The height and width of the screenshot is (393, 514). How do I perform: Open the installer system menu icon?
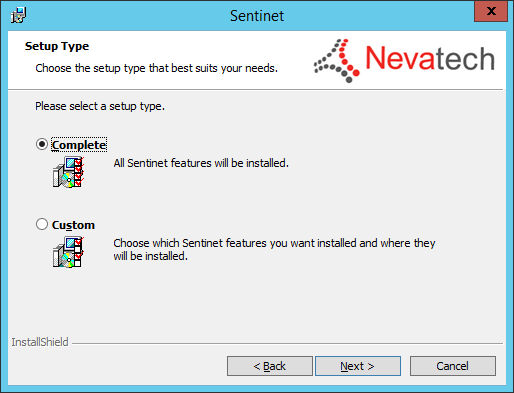18,15
